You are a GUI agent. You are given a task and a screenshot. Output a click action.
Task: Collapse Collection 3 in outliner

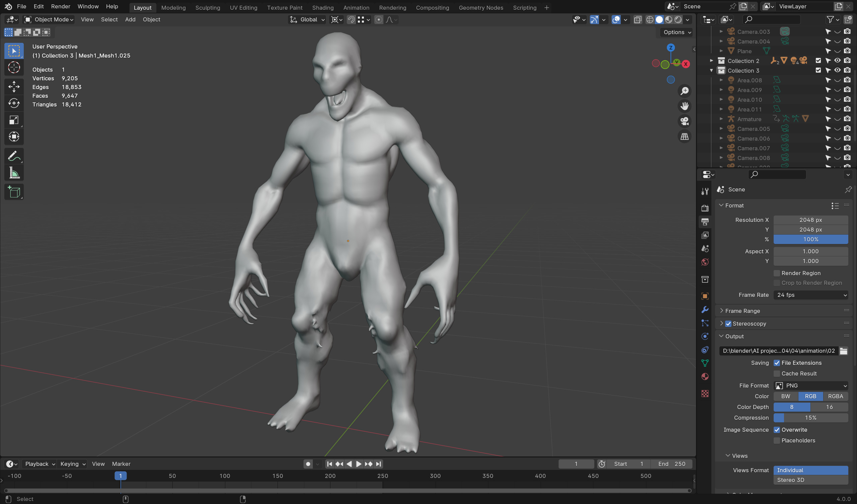click(711, 70)
